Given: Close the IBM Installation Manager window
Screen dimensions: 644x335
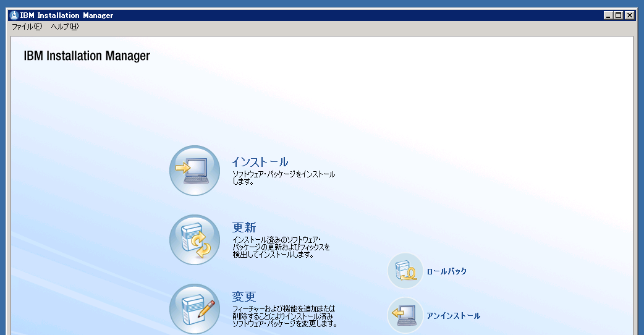Looking at the screenshot, I should (630, 15).
